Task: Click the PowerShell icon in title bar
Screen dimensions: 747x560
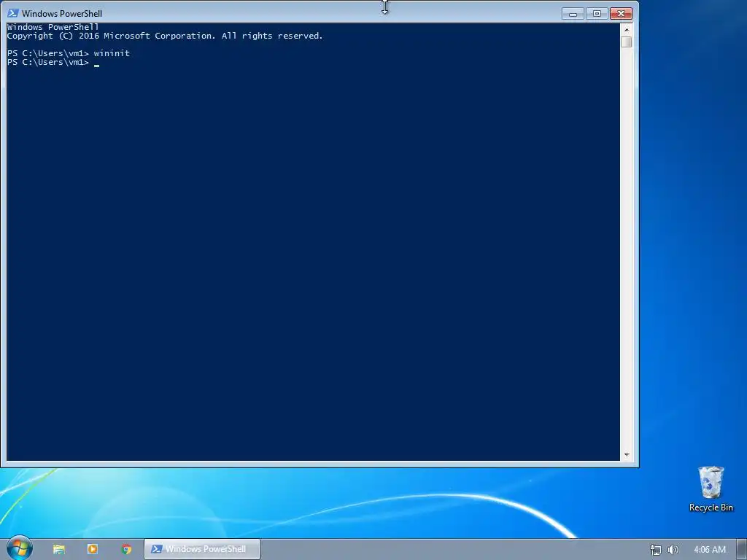Action: (x=13, y=13)
